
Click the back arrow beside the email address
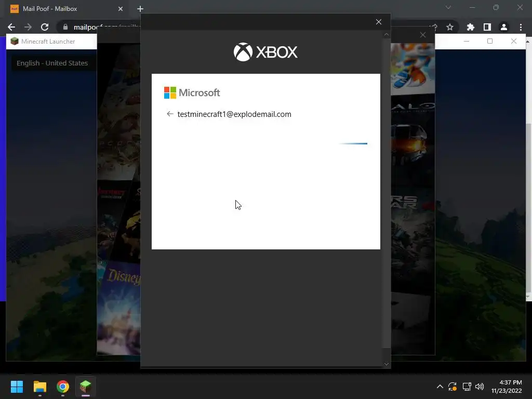[170, 114]
